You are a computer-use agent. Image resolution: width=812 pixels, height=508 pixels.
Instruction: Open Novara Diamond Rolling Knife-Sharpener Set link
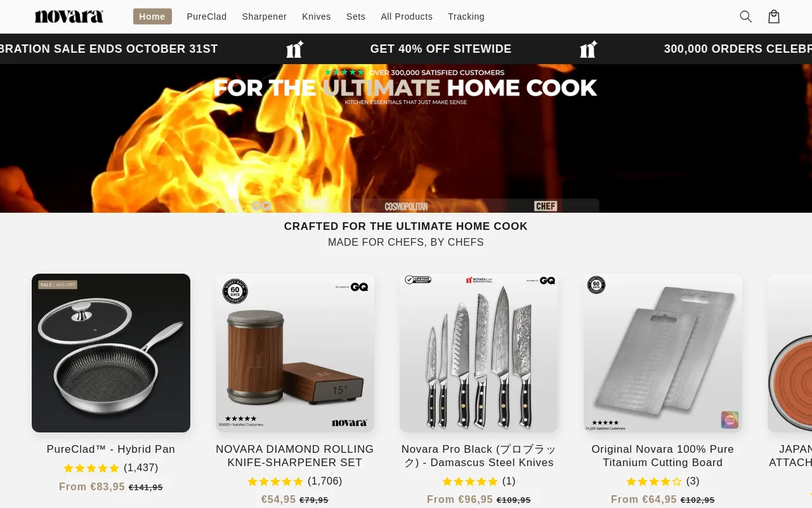click(295, 456)
